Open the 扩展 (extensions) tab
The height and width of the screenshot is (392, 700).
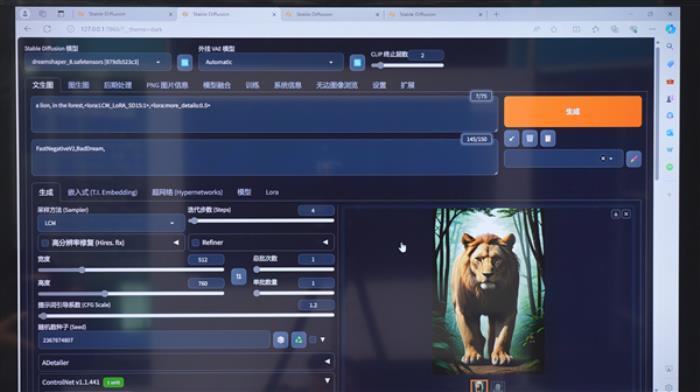coord(407,85)
